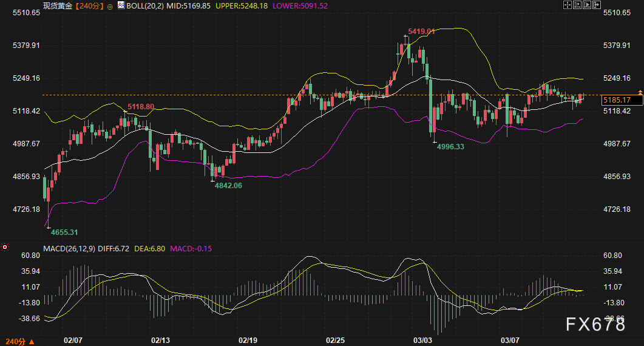Click the right-axis 5379.91 price label
This screenshot has width=644, height=346.
pyautogui.click(x=617, y=45)
